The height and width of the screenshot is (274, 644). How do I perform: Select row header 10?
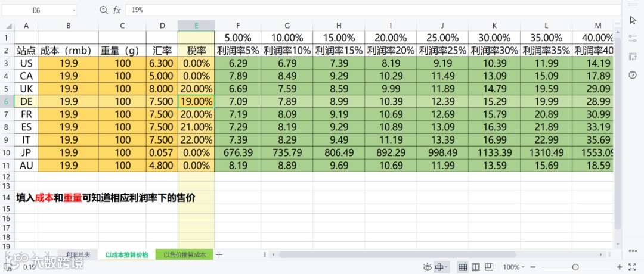(7, 152)
